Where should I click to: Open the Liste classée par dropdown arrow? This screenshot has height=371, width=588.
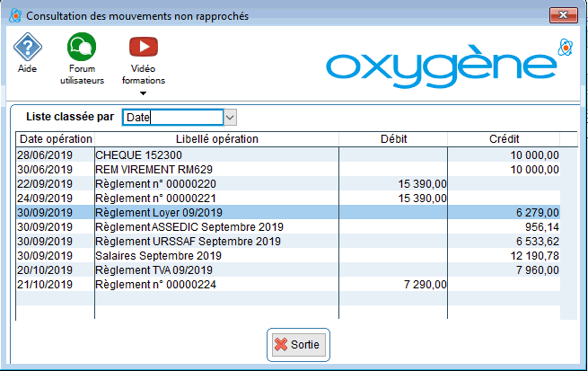click(231, 118)
